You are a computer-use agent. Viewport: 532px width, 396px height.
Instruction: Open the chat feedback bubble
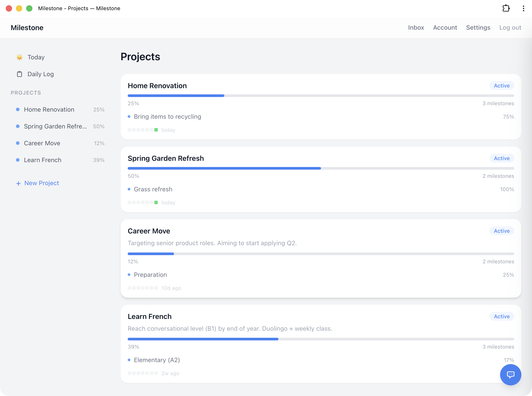[510, 375]
